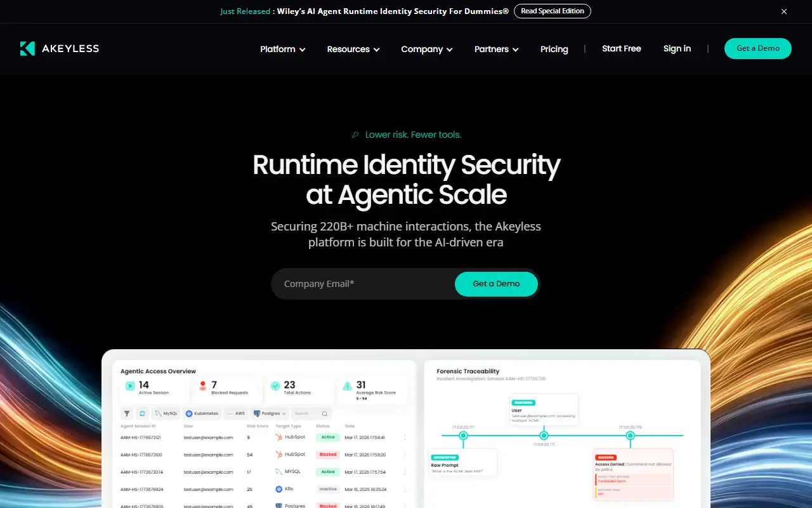
Task: Expand the Platform menu
Action: [283, 49]
